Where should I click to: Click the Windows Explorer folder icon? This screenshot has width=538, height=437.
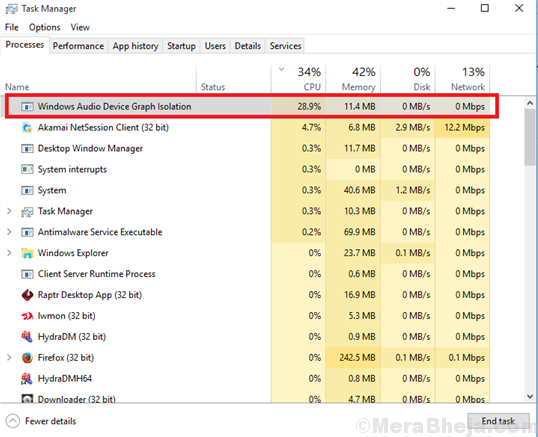pos(27,253)
